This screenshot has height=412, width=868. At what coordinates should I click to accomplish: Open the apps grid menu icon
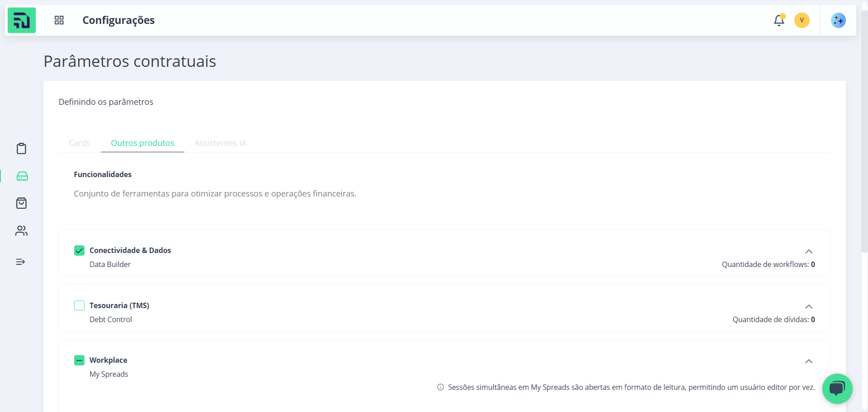[59, 20]
